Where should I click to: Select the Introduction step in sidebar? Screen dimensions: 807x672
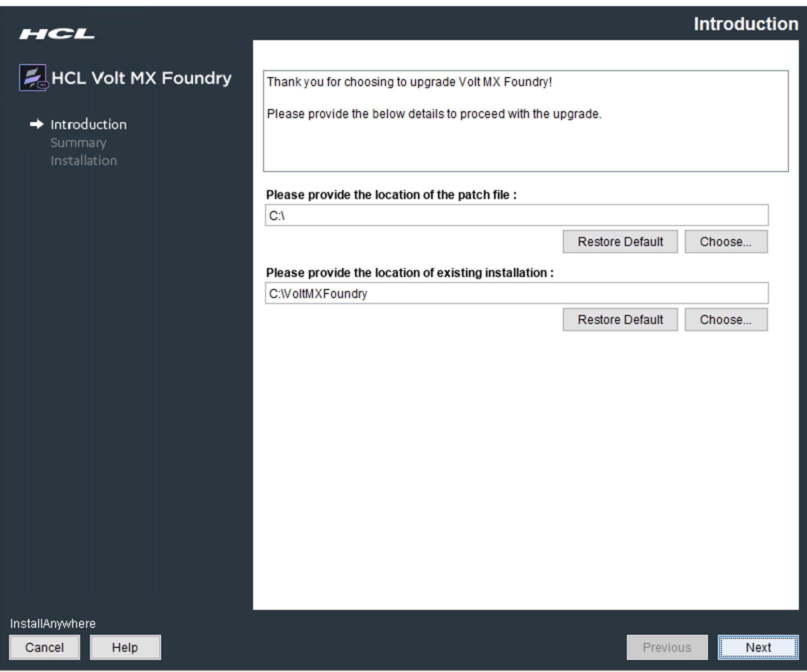(x=88, y=124)
